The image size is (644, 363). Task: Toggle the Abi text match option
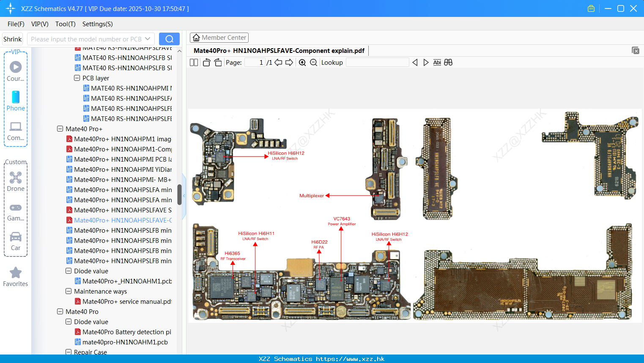click(x=437, y=63)
